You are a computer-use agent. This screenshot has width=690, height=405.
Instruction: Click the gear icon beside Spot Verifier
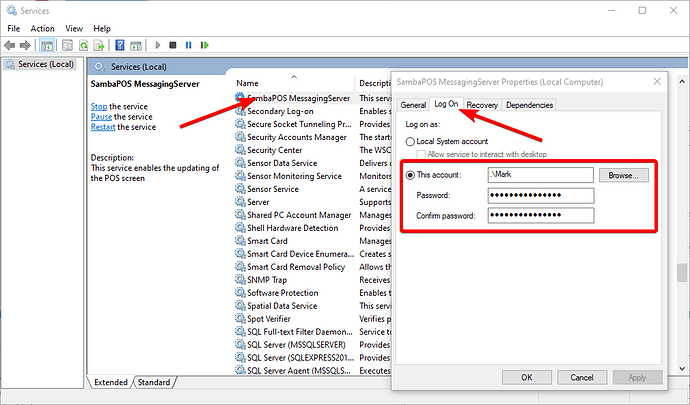[x=240, y=318]
